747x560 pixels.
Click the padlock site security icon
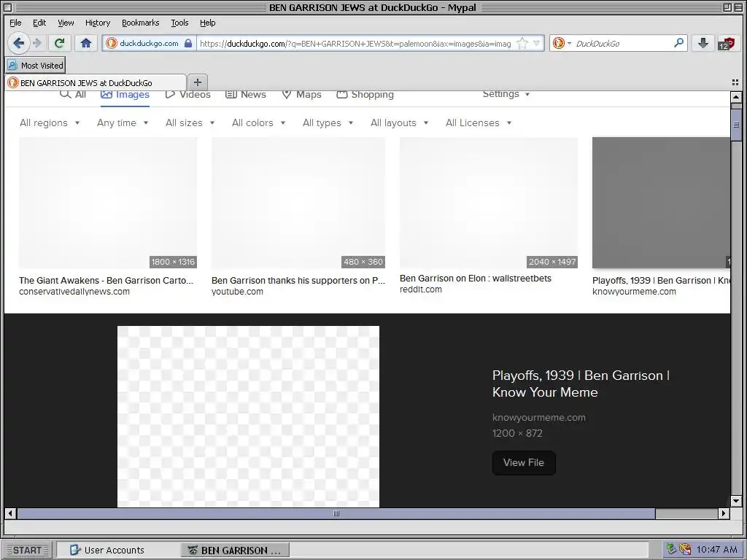coord(188,43)
